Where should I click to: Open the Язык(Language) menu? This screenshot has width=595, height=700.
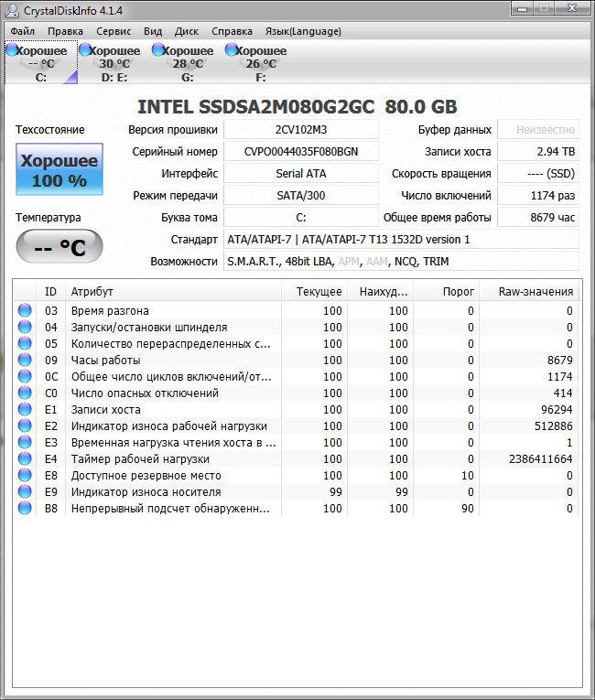(303, 31)
